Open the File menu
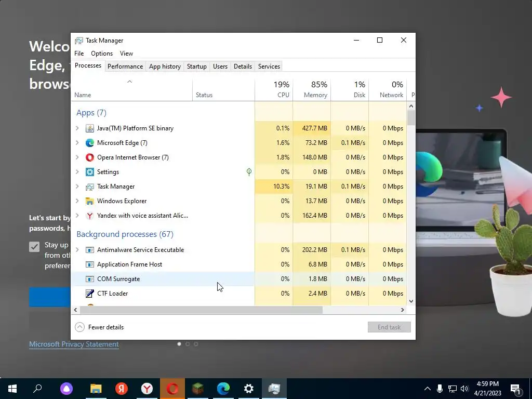The image size is (532, 399). click(x=79, y=54)
